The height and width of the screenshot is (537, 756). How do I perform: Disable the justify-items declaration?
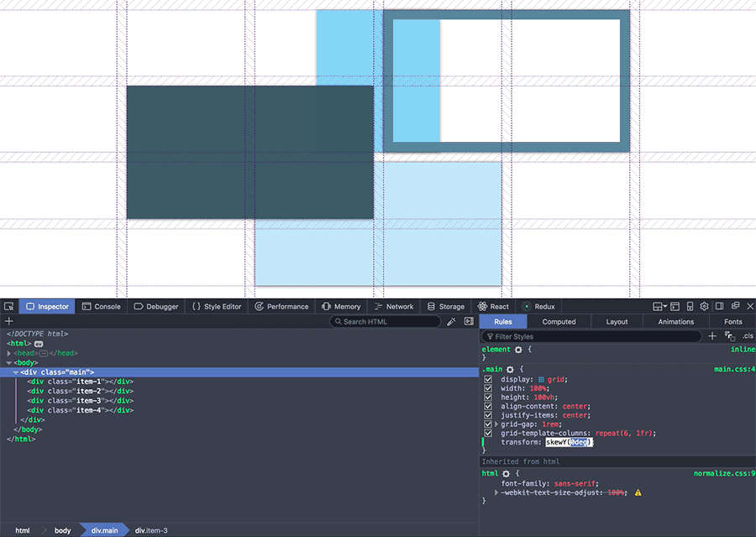pos(488,415)
